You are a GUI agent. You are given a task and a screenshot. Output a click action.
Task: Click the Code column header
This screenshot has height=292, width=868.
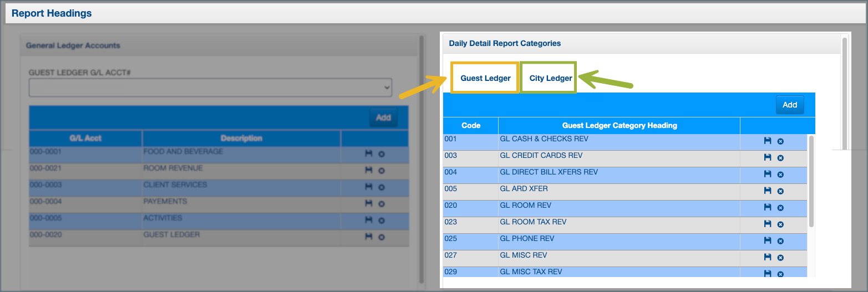(470, 125)
